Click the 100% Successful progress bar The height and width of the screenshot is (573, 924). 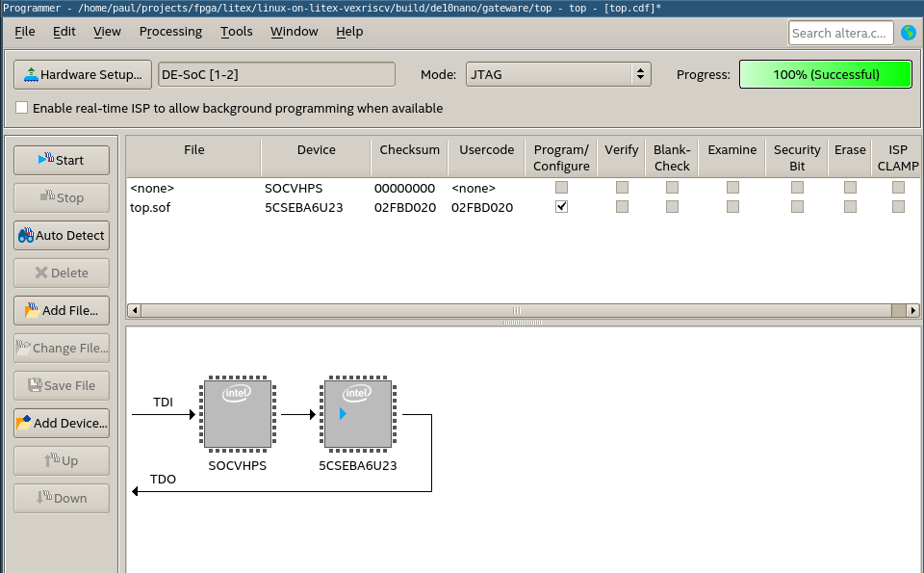(x=825, y=74)
